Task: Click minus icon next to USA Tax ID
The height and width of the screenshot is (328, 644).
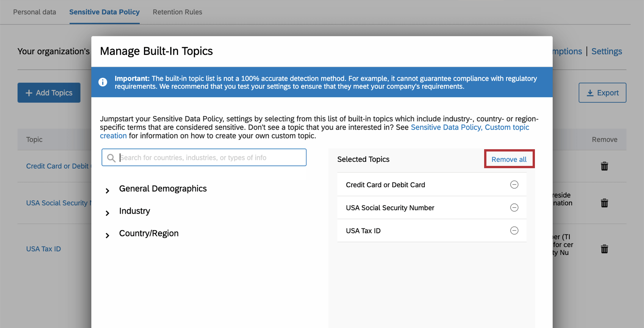Action: tap(514, 231)
